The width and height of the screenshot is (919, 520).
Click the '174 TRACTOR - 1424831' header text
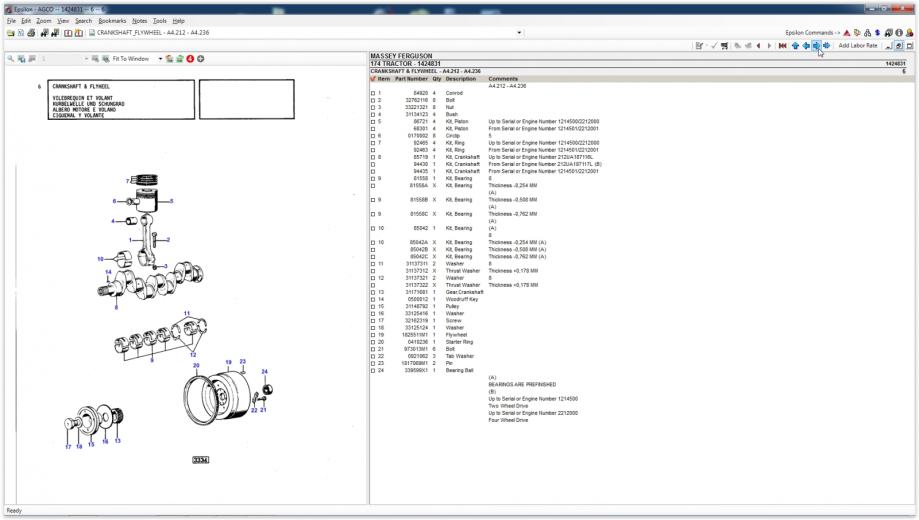(405, 63)
